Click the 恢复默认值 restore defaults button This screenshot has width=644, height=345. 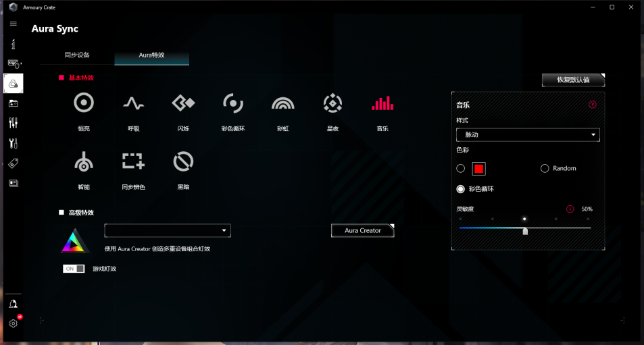[573, 80]
